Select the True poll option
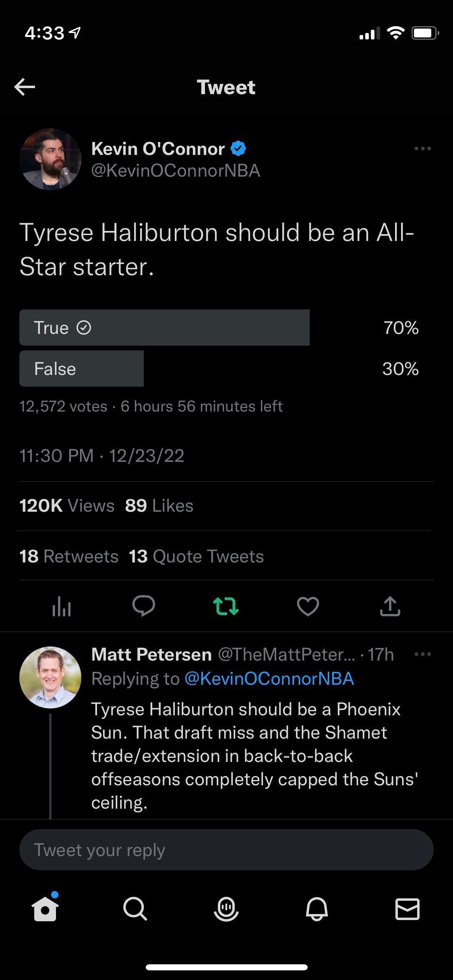The height and width of the screenshot is (980, 453). click(164, 327)
